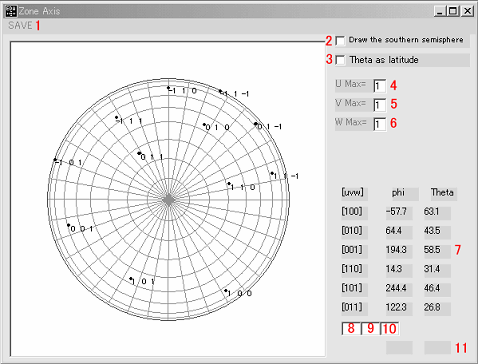The width and height of the screenshot is (478, 364).
Task: Click the -1 0 1 pole point
Action: [x=55, y=160]
